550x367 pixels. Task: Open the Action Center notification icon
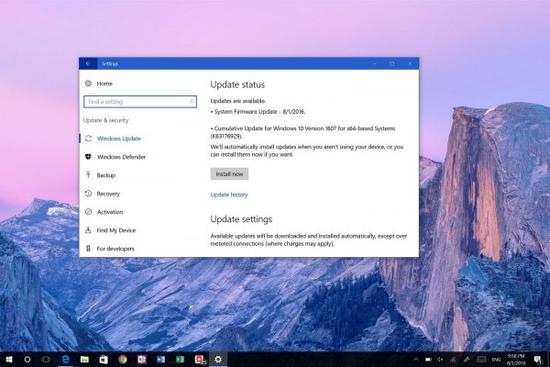coord(537,359)
